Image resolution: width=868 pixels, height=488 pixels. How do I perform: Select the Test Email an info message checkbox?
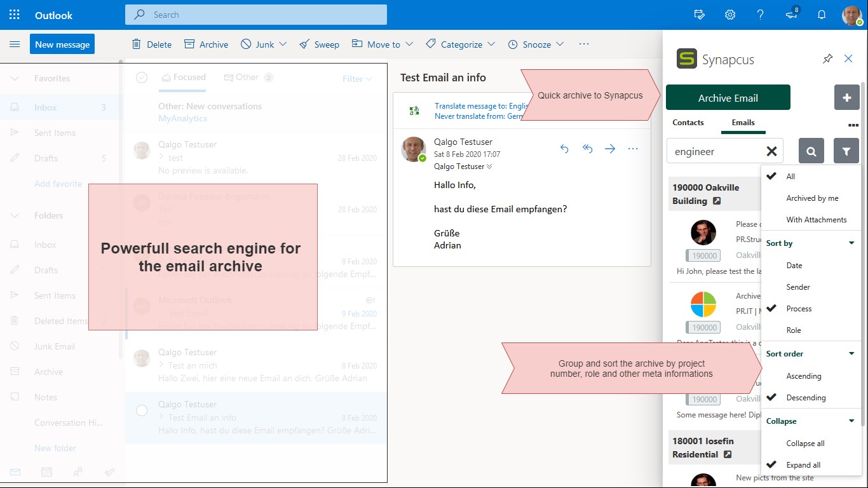142,410
